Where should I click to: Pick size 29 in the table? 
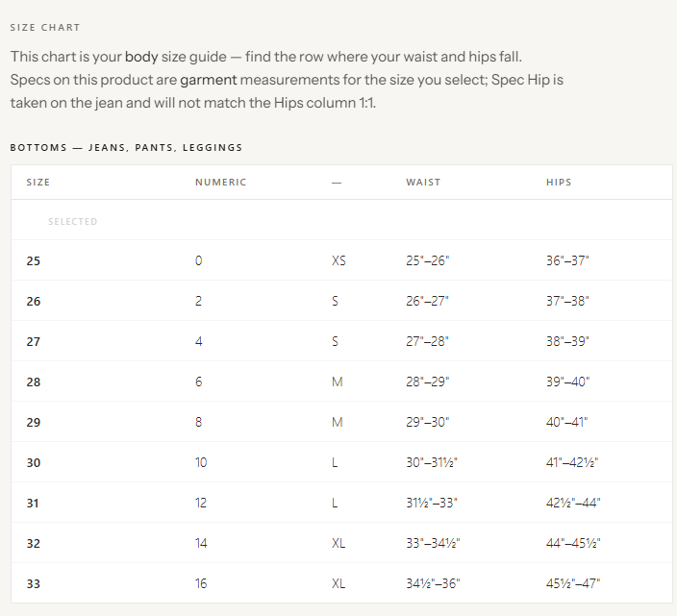(x=341, y=422)
